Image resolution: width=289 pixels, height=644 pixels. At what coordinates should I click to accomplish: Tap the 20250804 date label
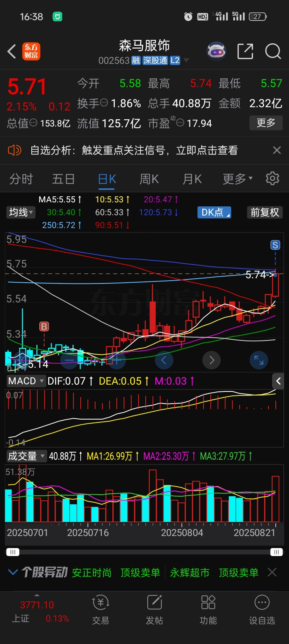coord(182,533)
